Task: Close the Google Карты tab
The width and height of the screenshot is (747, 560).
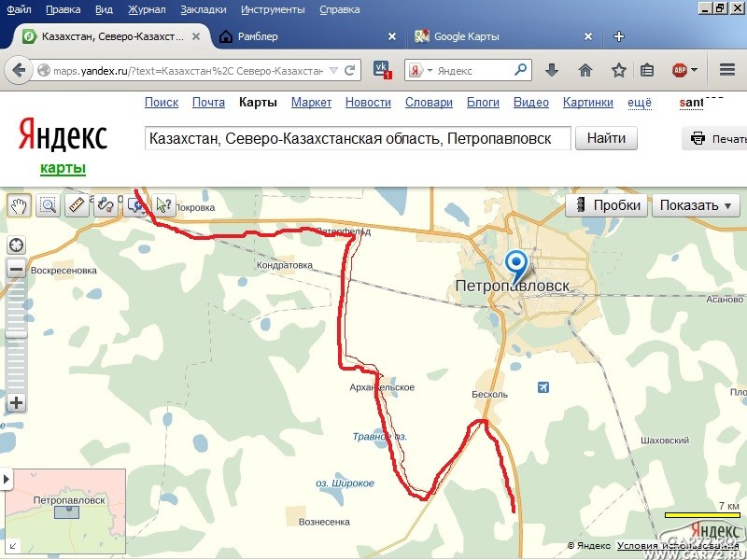Action: 588,36
